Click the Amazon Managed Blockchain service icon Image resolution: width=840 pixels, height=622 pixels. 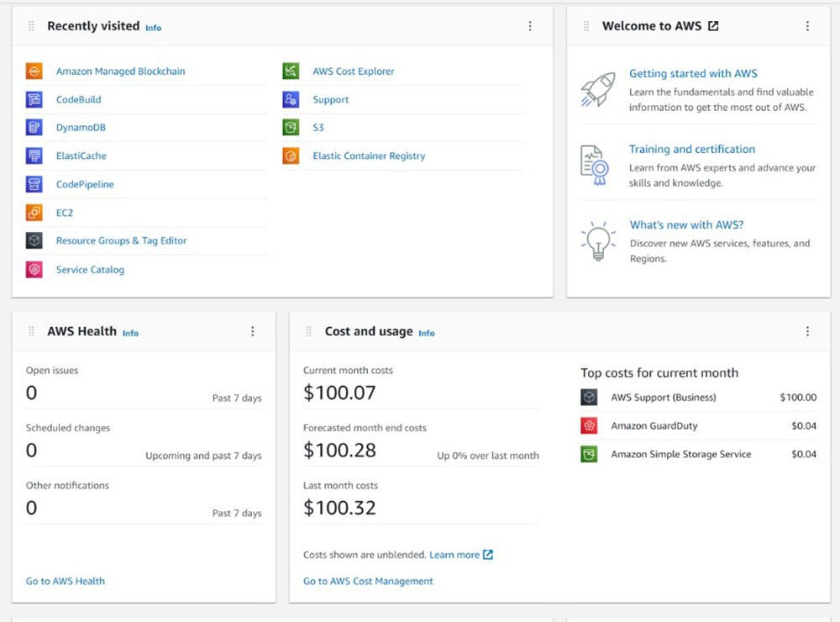pyautogui.click(x=34, y=71)
